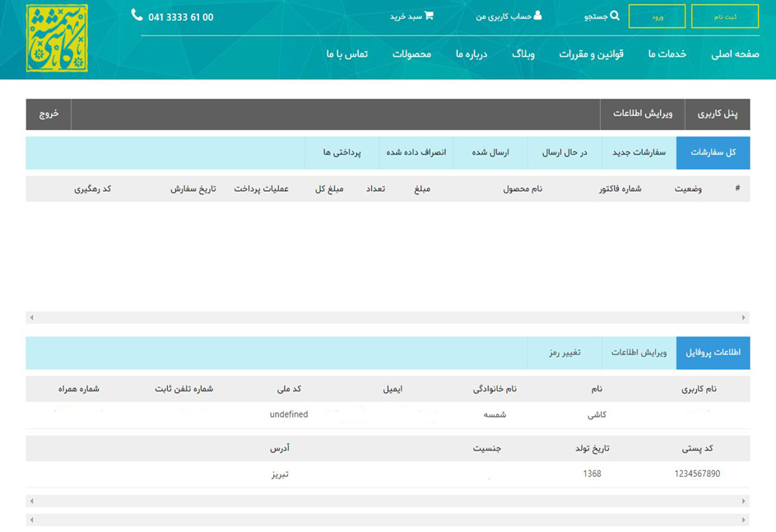Click the نام کاربری column header
Screen dimensions: 776x532
[x=699, y=389]
